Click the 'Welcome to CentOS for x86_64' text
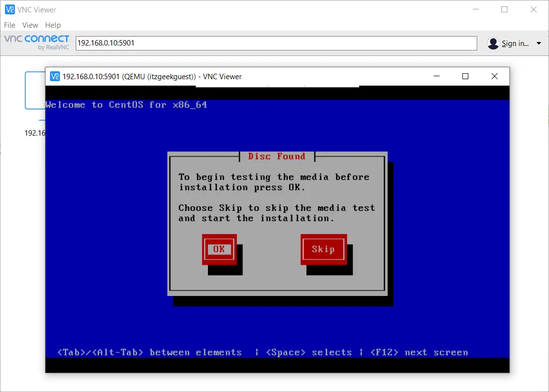The image size is (549, 392). tap(126, 104)
